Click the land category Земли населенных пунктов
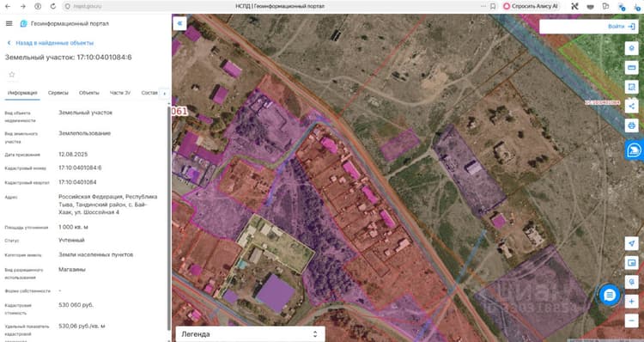The image size is (644, 342). point(95,254)
